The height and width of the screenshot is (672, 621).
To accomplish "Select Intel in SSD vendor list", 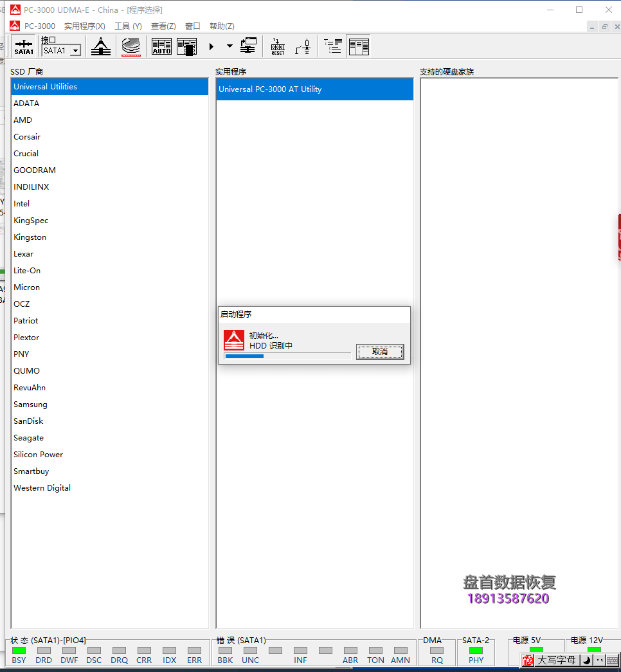I will click(x=110, y=204).
